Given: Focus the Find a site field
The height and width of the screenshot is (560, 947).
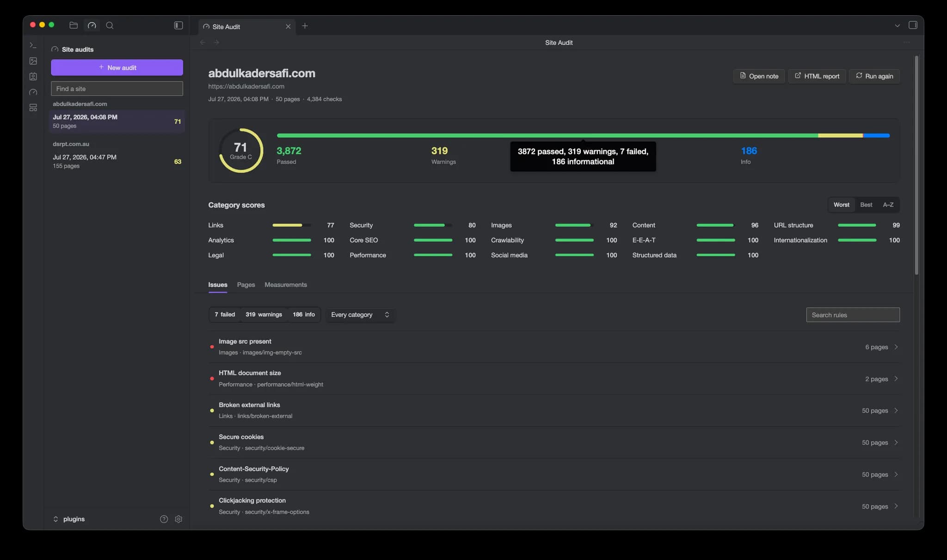Looking at the screenshot, I should tap(117, 89).
